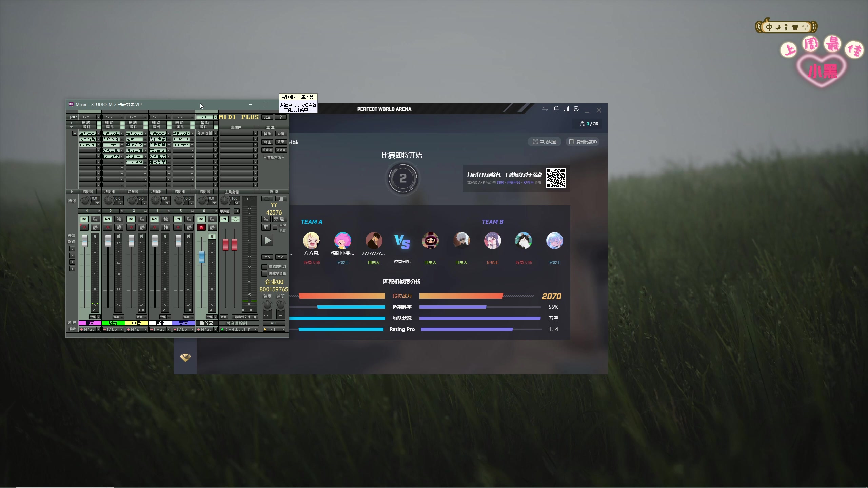Select 峰值 in the 重置 reset panel

[x=267, y=142]
